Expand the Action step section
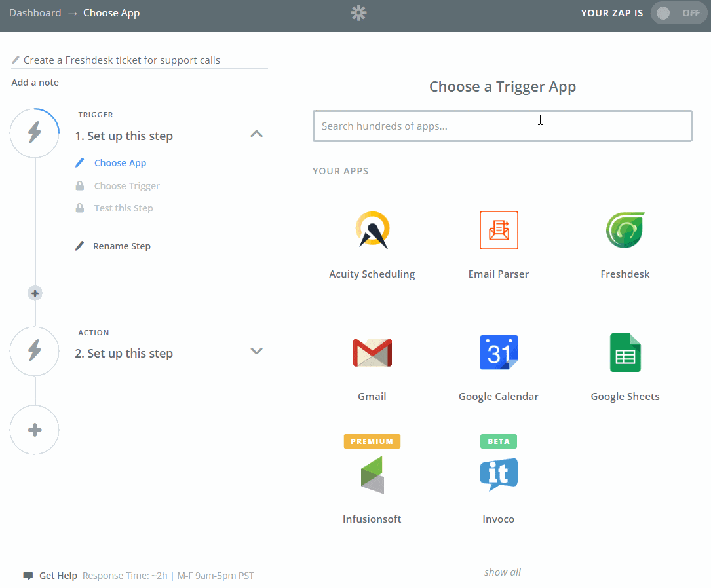Viewport: 711px width, 588px height. pyautogui.click(x=257, y=350)
